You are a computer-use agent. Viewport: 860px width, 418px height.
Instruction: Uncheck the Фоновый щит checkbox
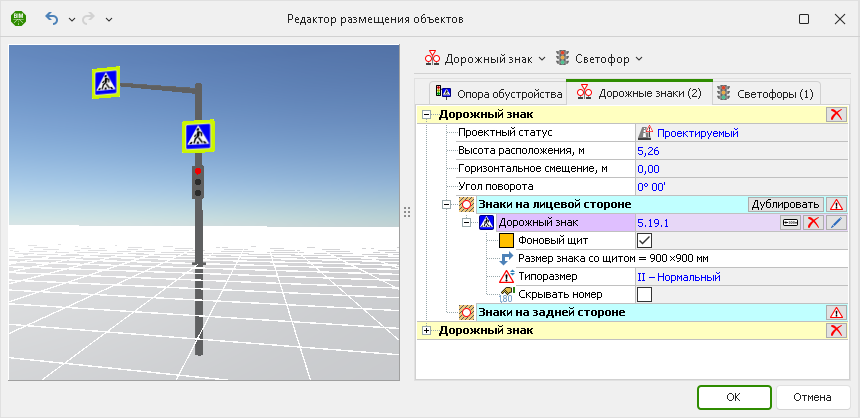point(644,240)
